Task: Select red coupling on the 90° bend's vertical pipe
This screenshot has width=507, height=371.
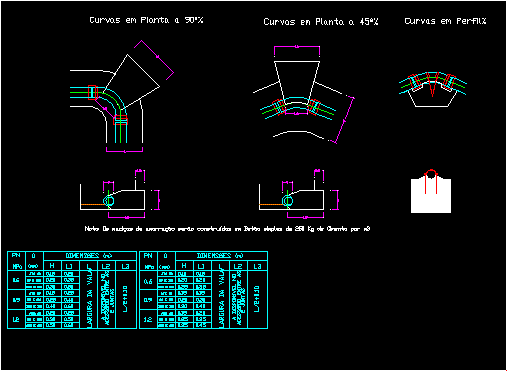Action: point(120,120)
